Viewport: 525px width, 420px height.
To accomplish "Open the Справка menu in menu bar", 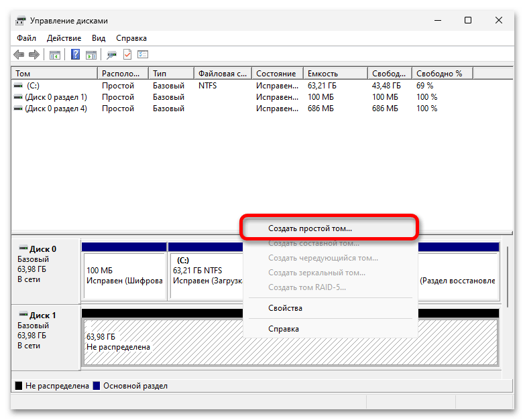I will coord(131,38).
